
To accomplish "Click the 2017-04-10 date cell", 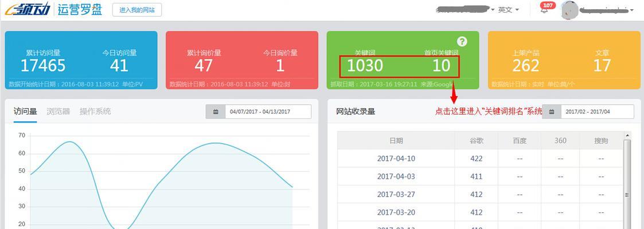I will click(396, 159).
